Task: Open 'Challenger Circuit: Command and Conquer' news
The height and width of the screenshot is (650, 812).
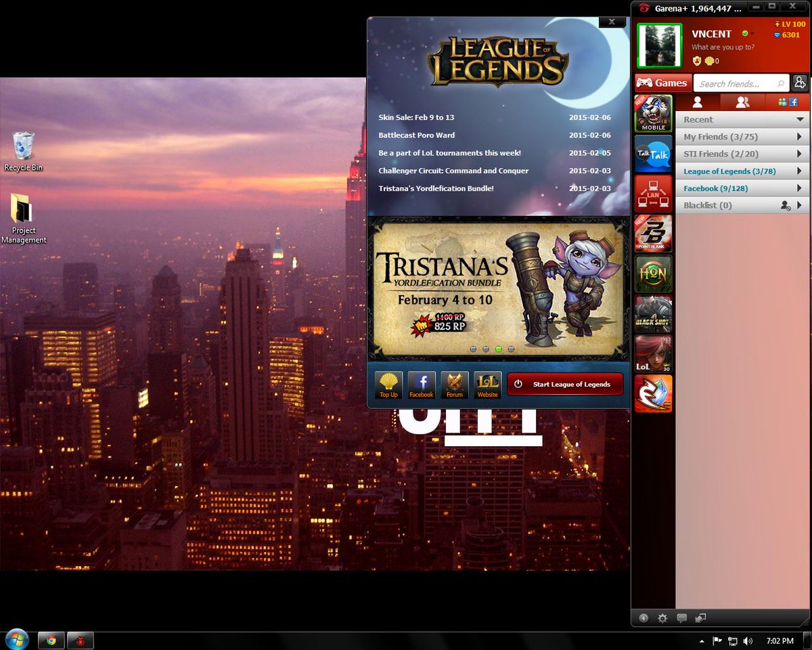Action: pos(453,171)
